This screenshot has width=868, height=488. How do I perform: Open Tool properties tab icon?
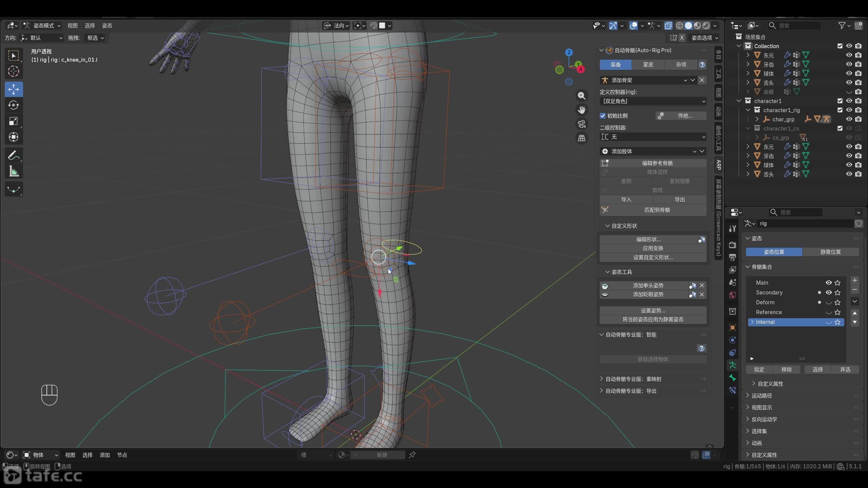(732, 229)
